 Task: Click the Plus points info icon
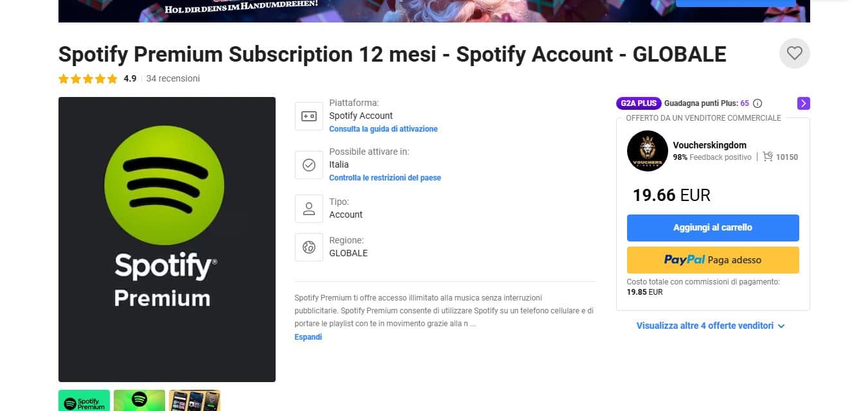point(757,103)
